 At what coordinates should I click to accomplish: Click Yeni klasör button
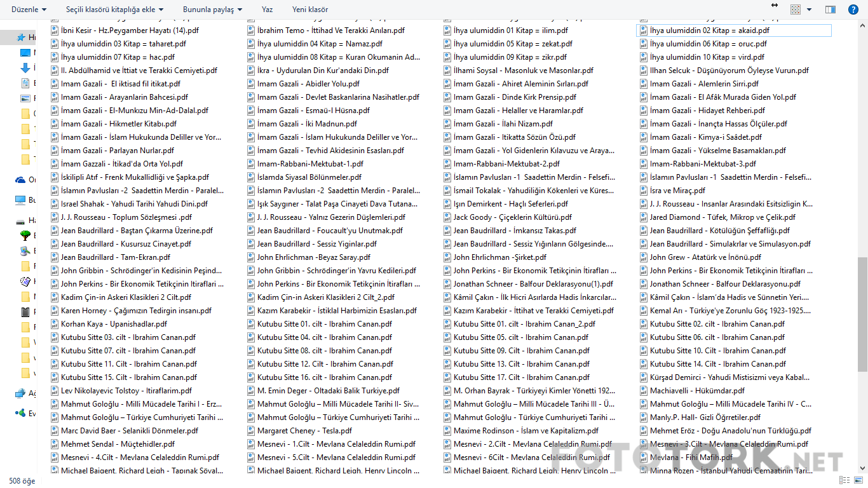click(x=310, y=10)
